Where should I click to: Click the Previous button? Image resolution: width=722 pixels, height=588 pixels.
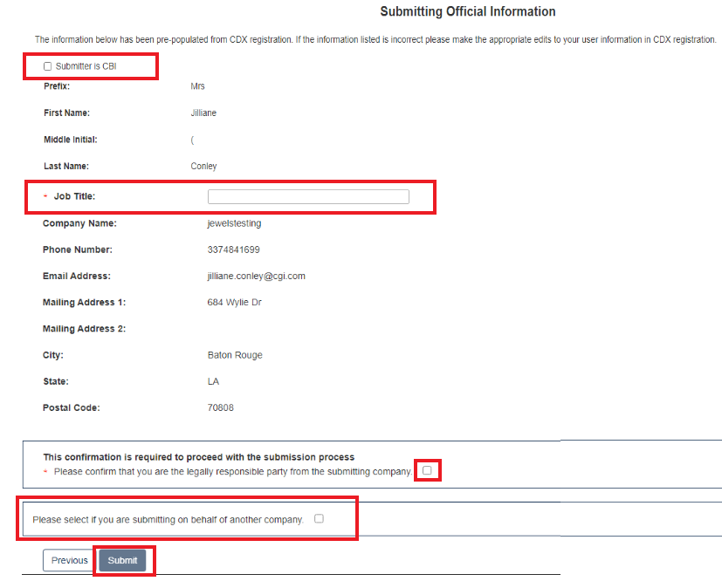(69, 560)
